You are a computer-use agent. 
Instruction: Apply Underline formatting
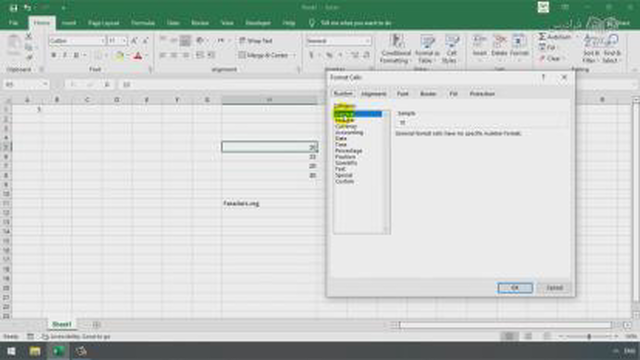pyautogui.click(x=76, y=55)
